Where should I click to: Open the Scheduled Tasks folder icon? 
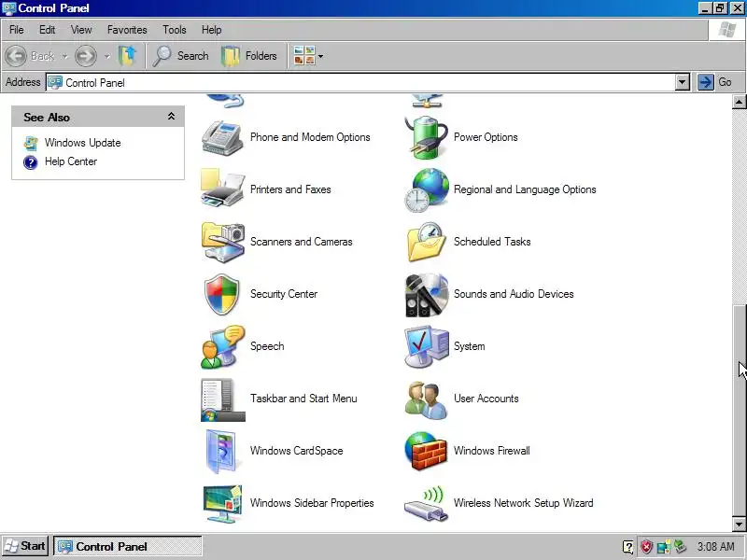[426, 242]
